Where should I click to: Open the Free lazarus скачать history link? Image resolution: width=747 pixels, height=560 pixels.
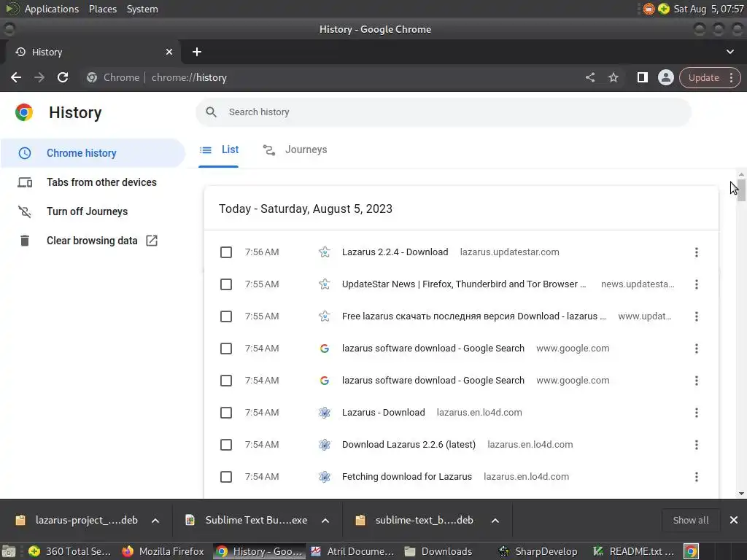474,316
